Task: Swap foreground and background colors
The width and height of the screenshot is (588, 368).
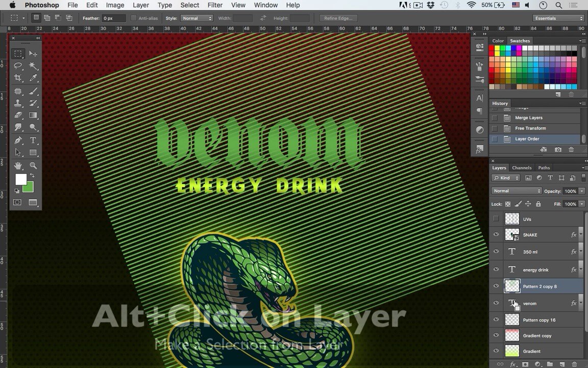Action: (32, 175)
